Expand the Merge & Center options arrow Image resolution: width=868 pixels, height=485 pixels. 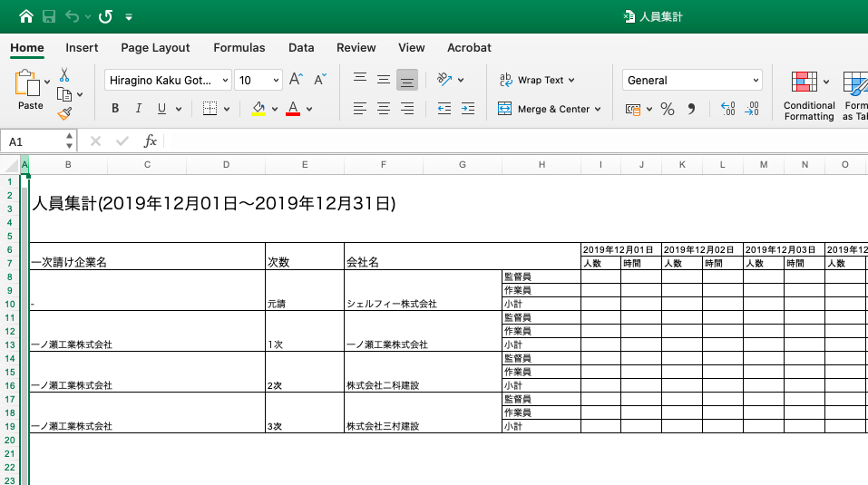598,110
